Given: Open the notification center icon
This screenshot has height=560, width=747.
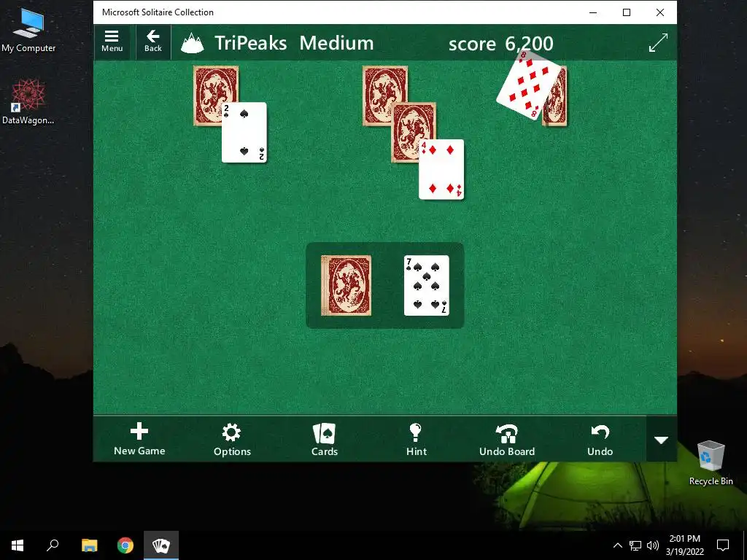Looking at the screenshot, I should (x=723, y=545).
